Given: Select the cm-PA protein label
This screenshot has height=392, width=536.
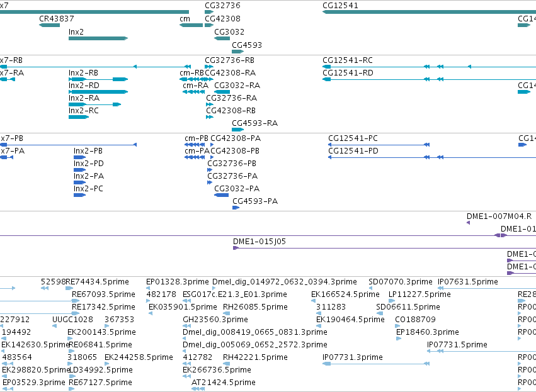Looking at the screenshot, I should pos(197,151).
